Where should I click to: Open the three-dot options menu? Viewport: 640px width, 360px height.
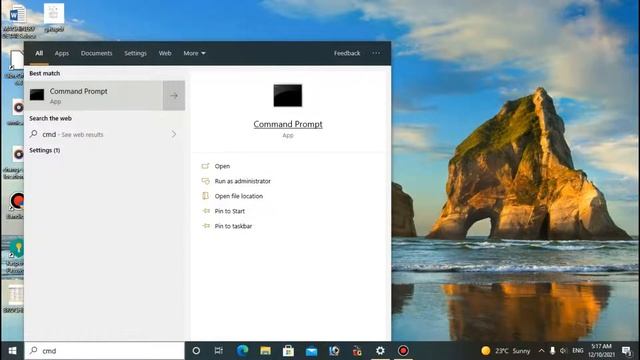pyautogui.click(x=376, y=53)
